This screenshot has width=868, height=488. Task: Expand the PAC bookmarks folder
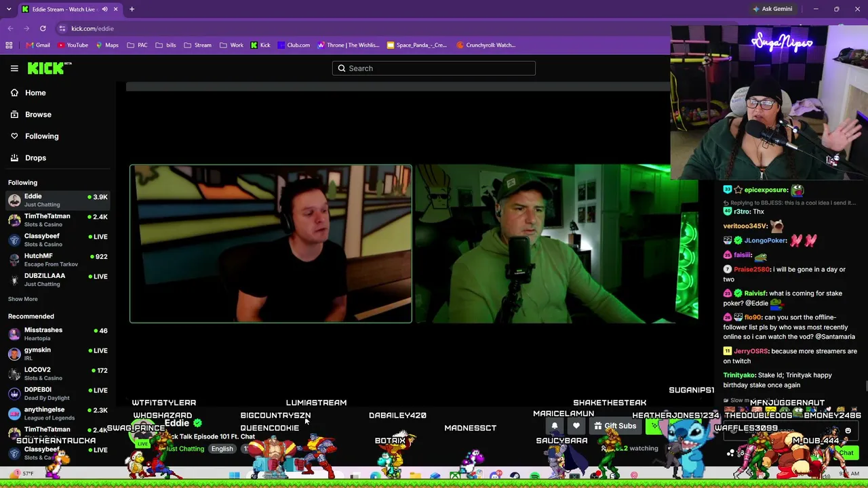pyautogui.click(x=137, y=45)
